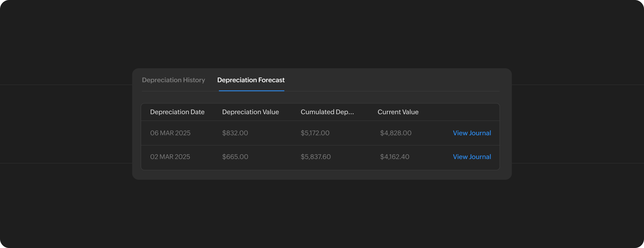This screenshot has width=644, height=248.
Task: Click the $4,162.40 current value cell
Action: (394, 157)
